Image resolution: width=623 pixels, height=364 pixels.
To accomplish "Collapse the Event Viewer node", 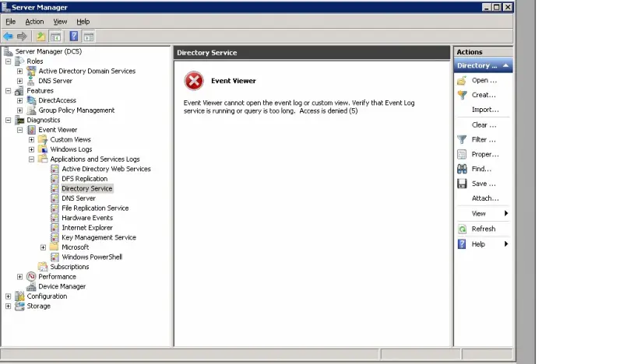I will point(20,130).
